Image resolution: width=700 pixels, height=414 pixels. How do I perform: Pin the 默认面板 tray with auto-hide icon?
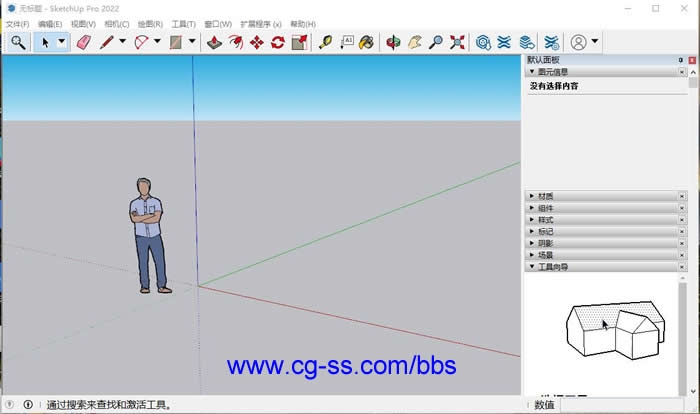681,60
